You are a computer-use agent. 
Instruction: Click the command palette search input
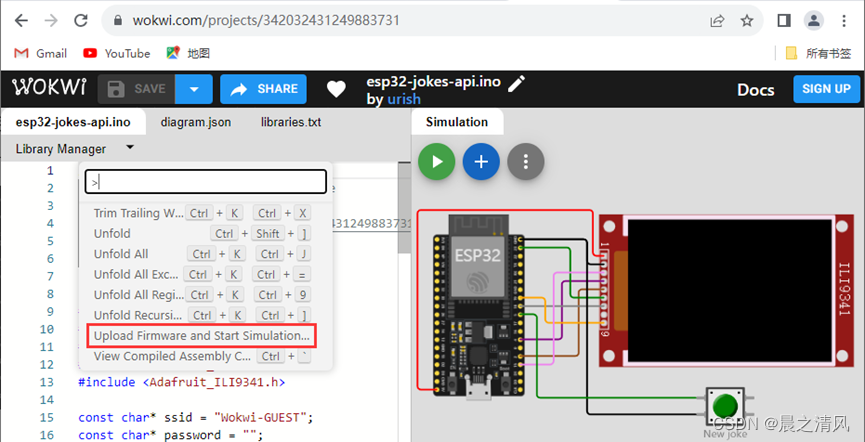[206, 182]
